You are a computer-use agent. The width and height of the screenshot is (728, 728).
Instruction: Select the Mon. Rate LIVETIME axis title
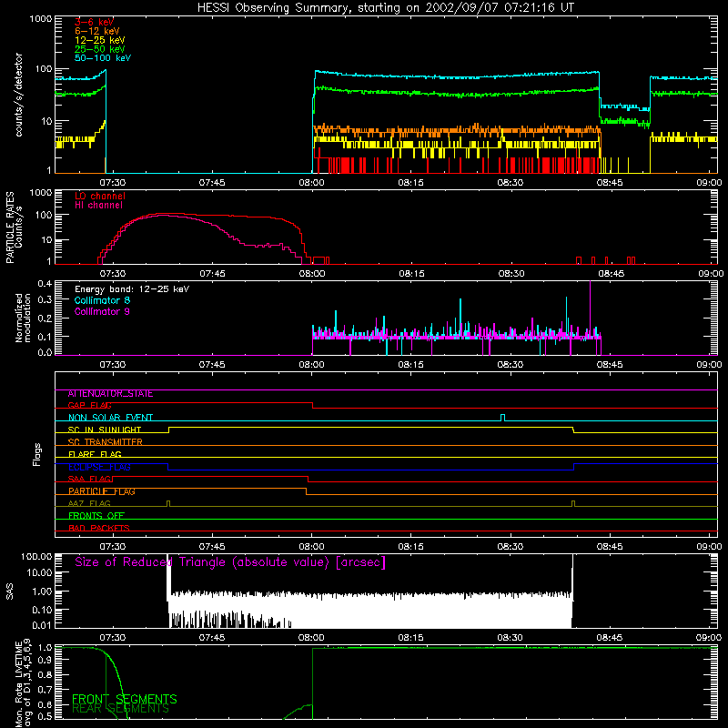[23, 682]
